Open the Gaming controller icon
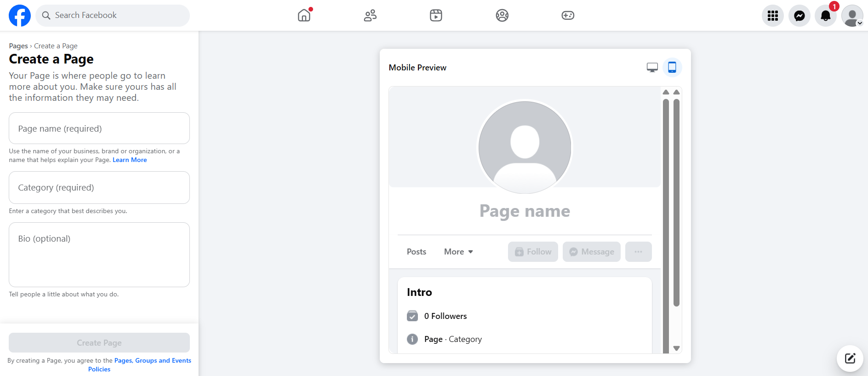The width and height of the screenshot is (868, 376). click(568, 16)
